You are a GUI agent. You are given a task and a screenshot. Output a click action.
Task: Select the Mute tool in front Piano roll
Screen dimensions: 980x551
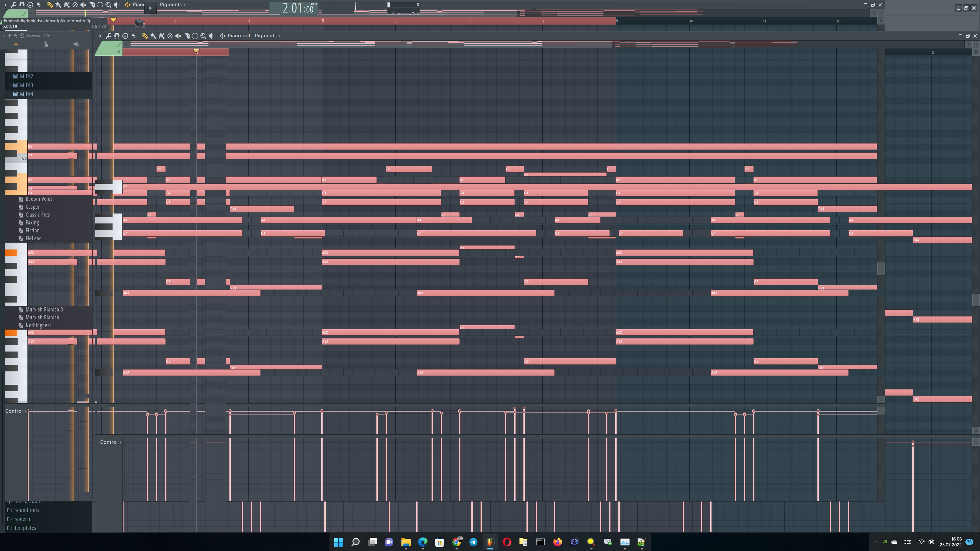tap(178, 36)
